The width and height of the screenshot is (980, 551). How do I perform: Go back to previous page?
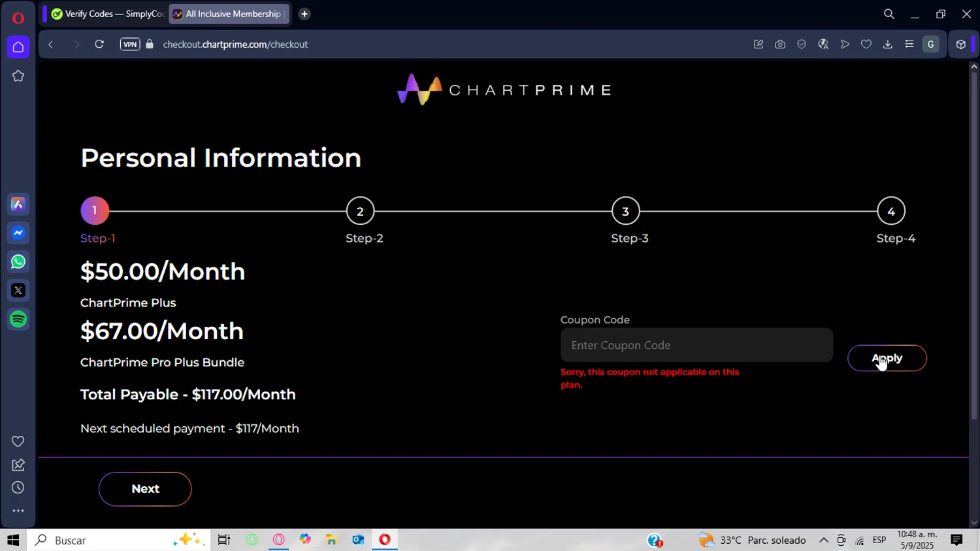click(x=50, y=44)
